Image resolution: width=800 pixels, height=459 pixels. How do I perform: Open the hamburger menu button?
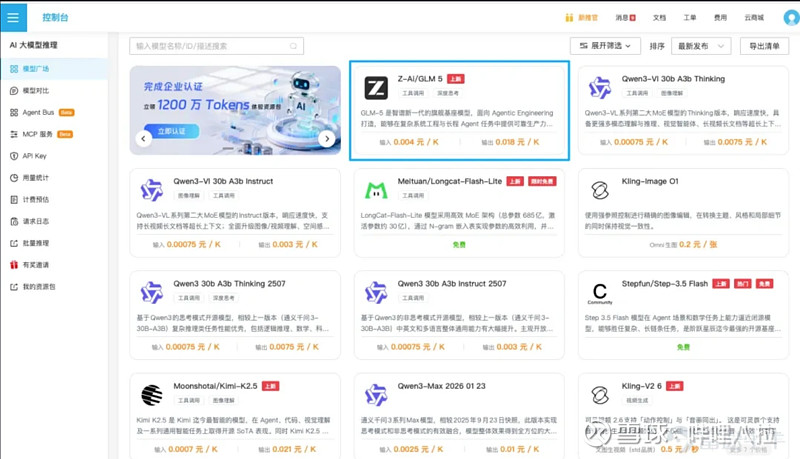click(x=13, y=17)
